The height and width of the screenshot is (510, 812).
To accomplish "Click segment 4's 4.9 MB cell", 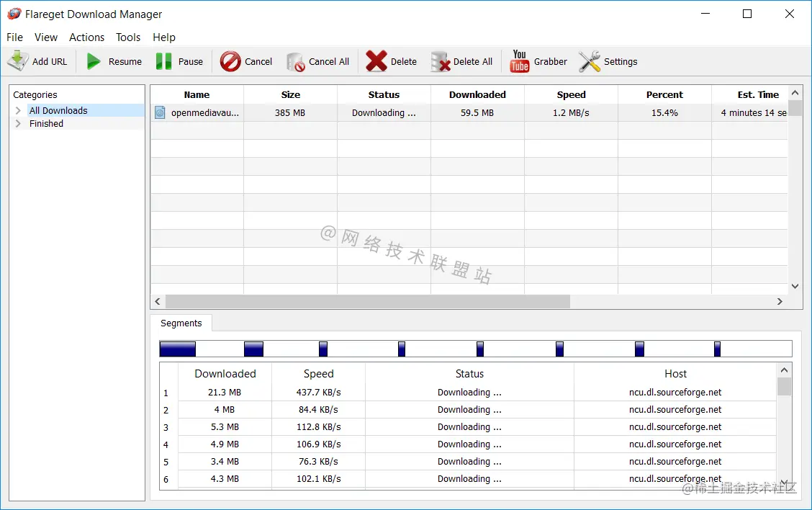I will (x=225, y=444).
